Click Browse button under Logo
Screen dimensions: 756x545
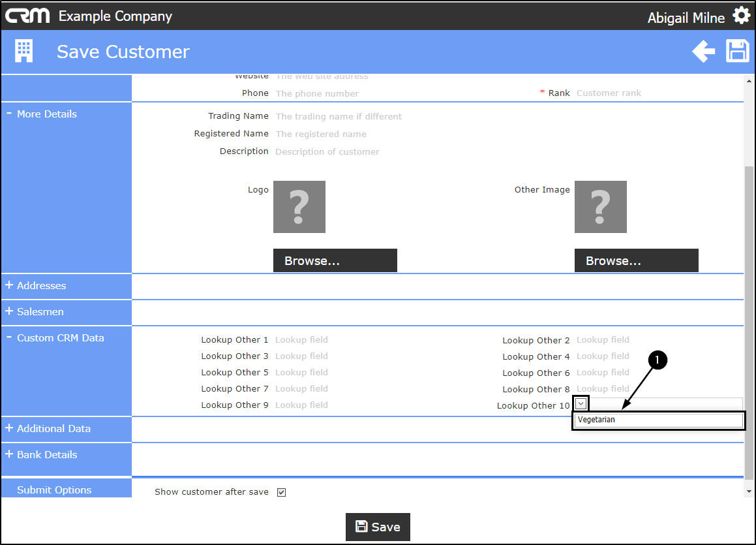pyautogui.click(x=335, y=260)
